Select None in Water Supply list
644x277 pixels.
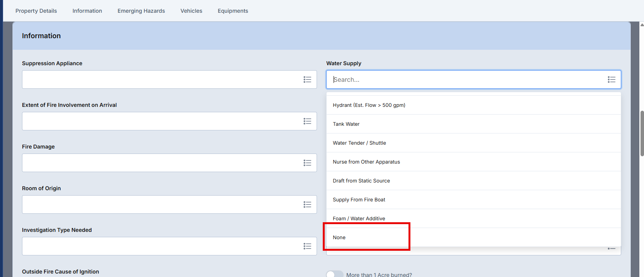coord(339,237)
